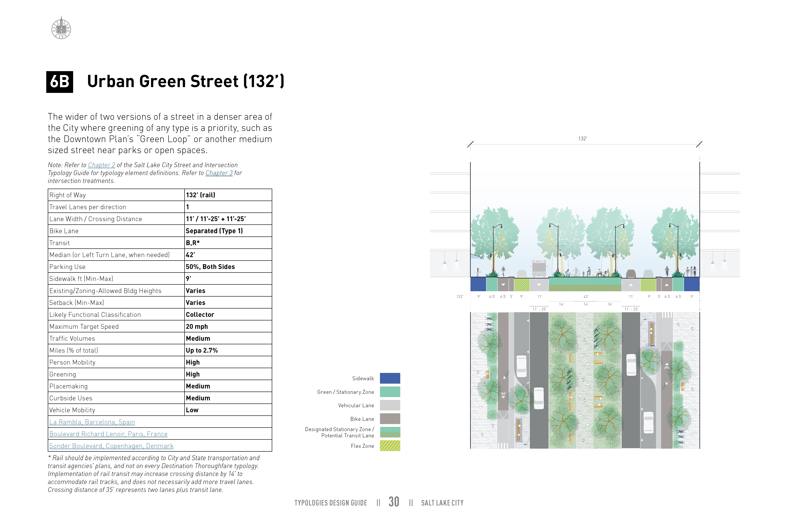812x525 pixels.
Task: Open Boulevard Richard Lenoir, Paris link
Action: point(108,434)
